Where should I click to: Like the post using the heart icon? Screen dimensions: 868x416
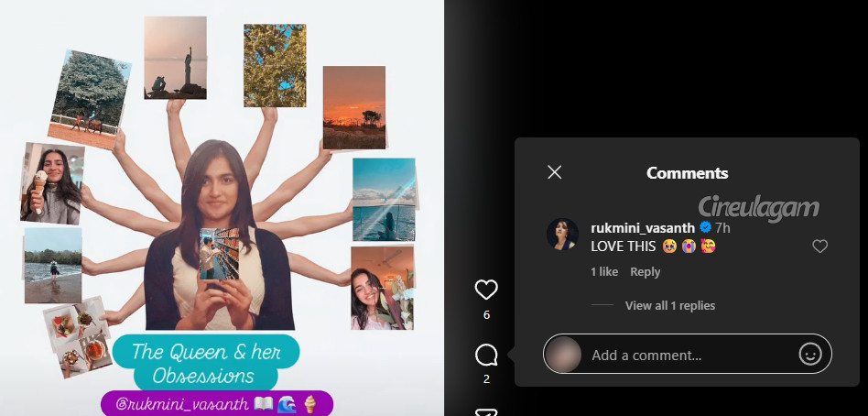(x=486, y=290)
